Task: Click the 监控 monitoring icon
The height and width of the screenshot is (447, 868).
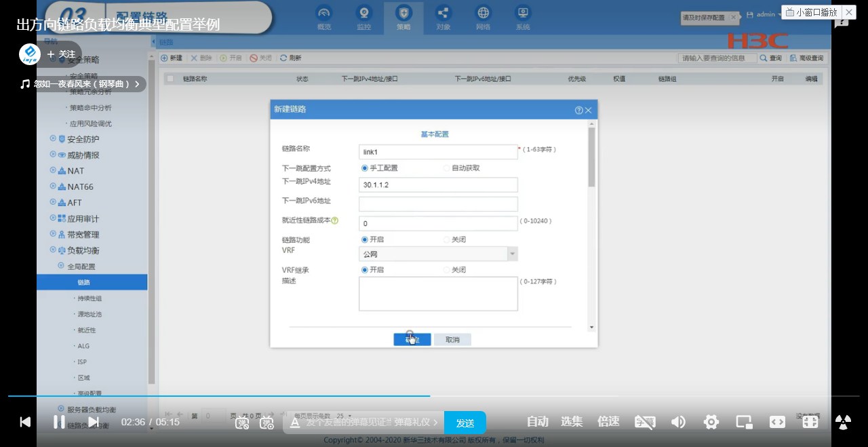Action: tap(364, 14)
